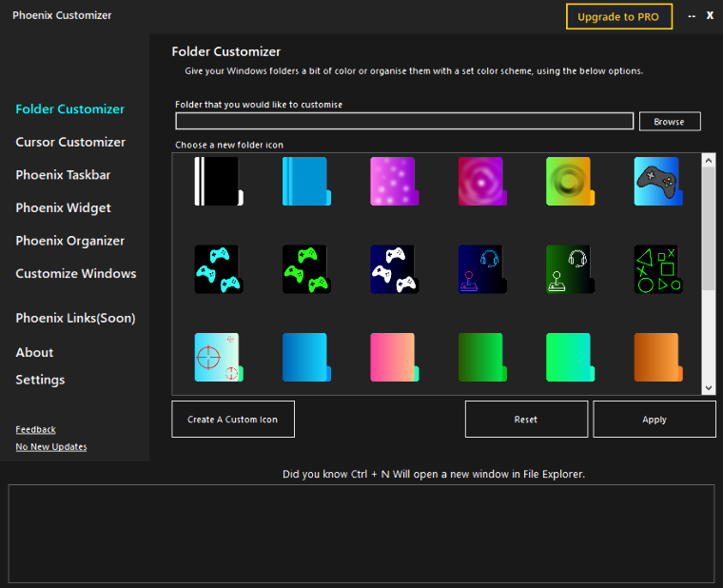723x588 pixels.
Task: Click Browse to pick a folder
Action: point(670,122)
